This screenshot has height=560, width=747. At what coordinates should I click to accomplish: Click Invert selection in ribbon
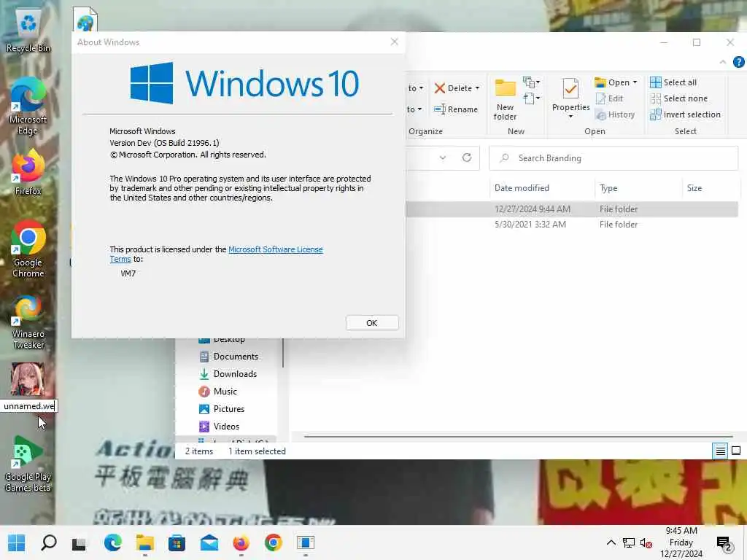[685, 114]
